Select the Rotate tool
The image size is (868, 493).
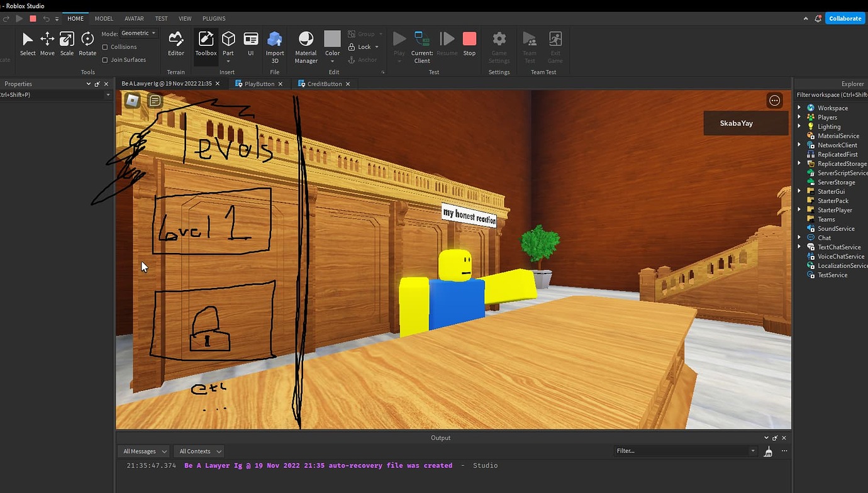click(x=87, y=43)
